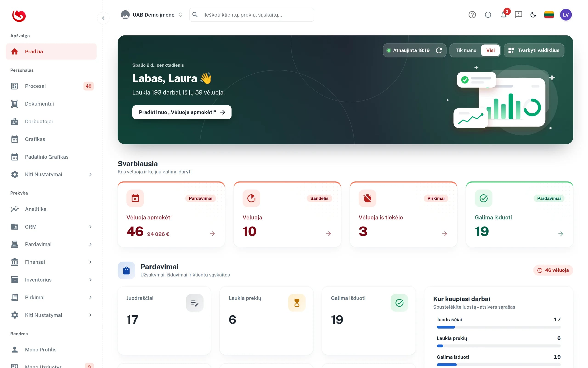
Task: Open UAB Demo įmonė company switcher
Action: (152, 15)
